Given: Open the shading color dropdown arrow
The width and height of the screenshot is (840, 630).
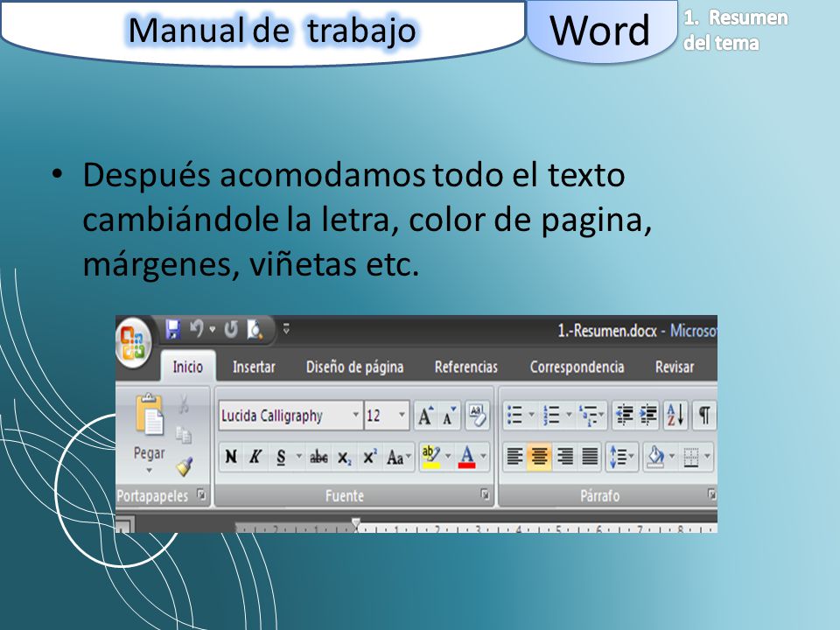Looking at the screenshot, I should 672,457.
